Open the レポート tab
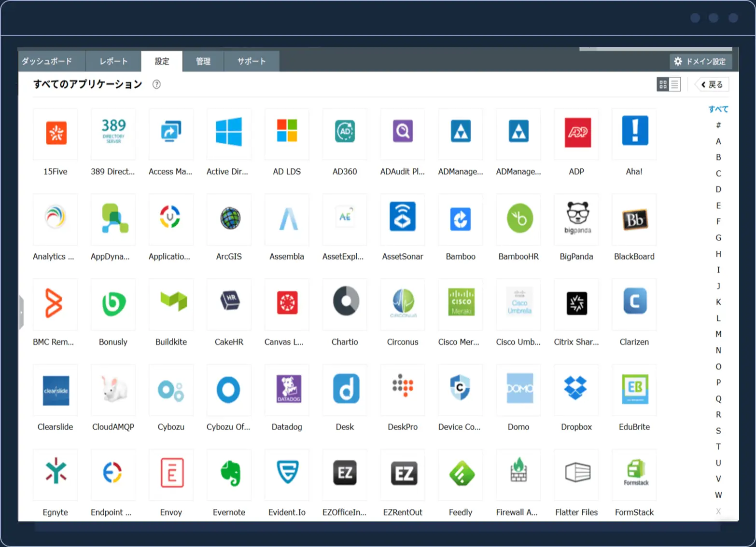Image resolution: width=756 pixels, height=547 pixels. coord(113,61)
